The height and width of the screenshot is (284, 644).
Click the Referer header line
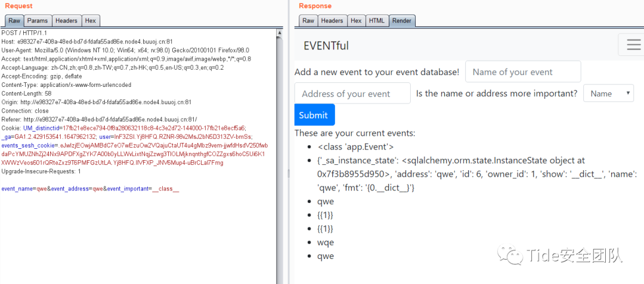99,119
